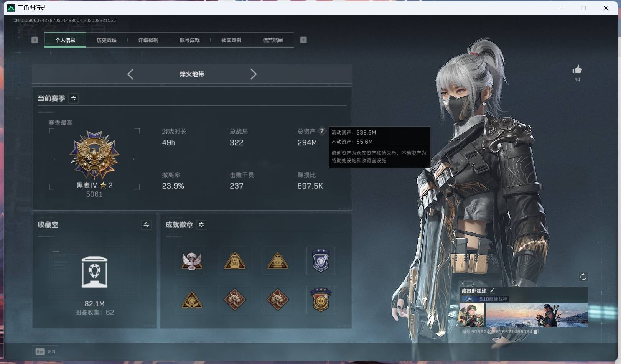621x364 pixels.
Task: Click the 烽火地带 mode title
Action: pos(192,74)
